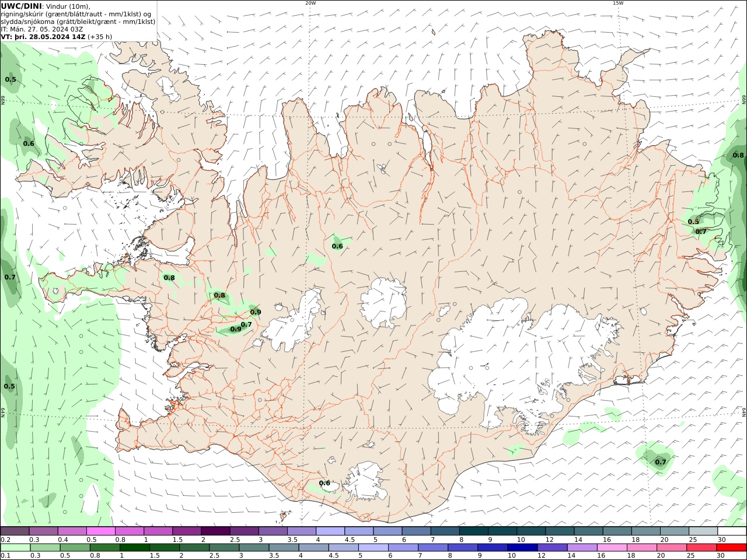Click the 0.9 value directly above the western 0.7

tap(255, 312)
